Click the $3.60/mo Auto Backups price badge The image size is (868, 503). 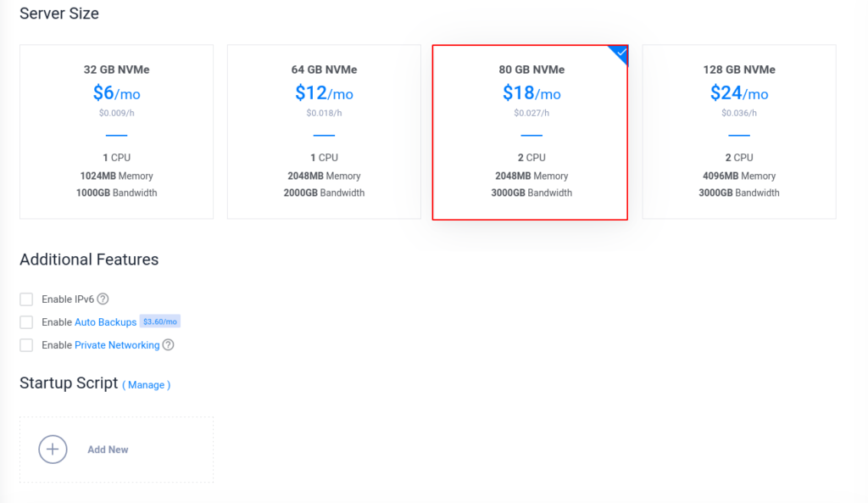click(160, 321)
